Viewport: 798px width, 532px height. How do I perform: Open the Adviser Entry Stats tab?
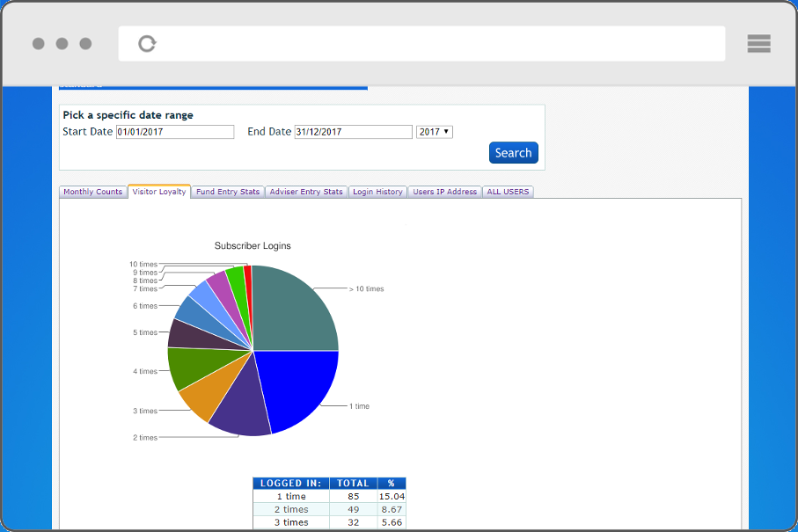(306, 192)
